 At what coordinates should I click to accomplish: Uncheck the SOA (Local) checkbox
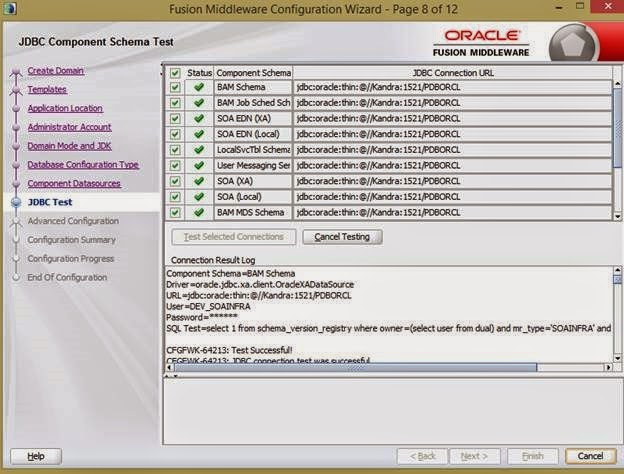click(175, 197)
